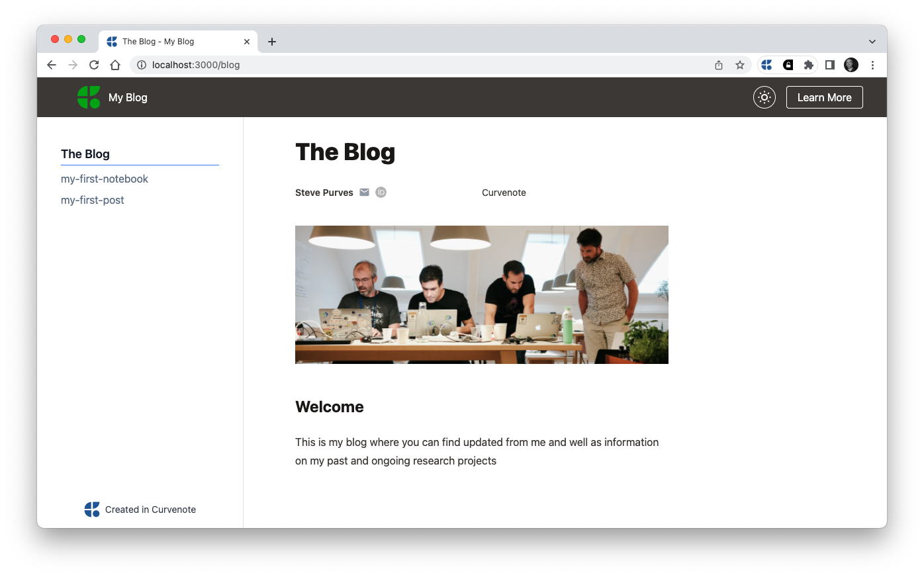Click the Curvenote icon near Created in Curvenote
924x577 pixels.
92,509
